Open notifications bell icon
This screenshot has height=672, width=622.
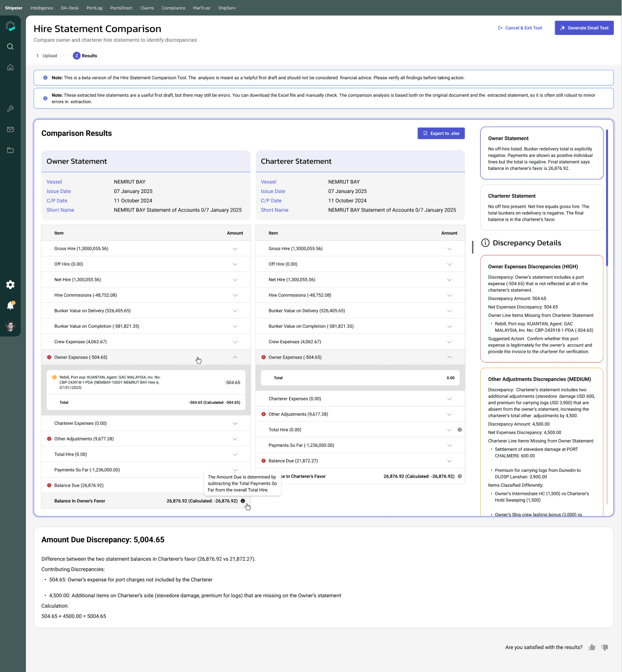click(x=10, y=305)
